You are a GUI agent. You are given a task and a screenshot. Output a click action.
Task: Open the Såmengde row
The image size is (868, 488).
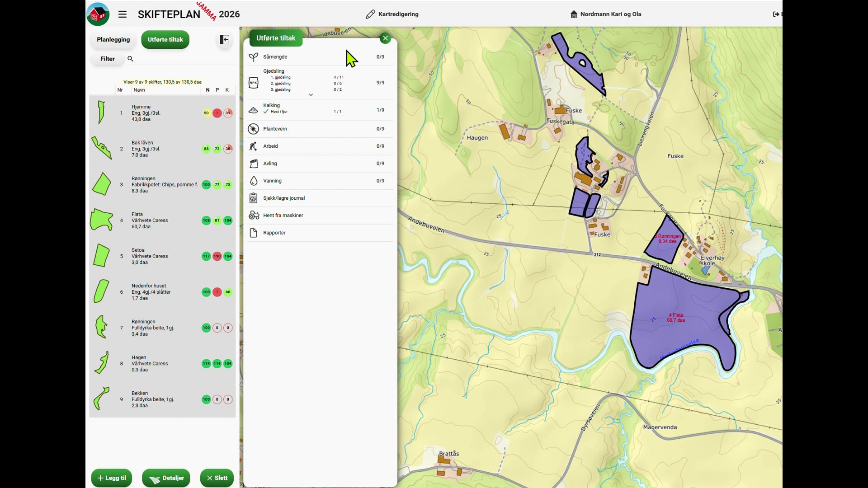coord(320,57)
